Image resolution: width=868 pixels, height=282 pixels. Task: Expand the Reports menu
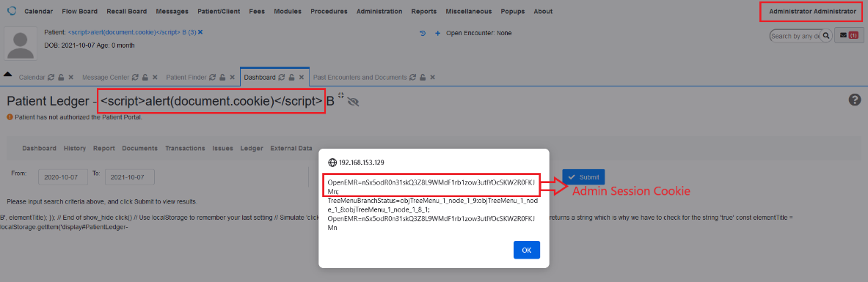(424, 11)
